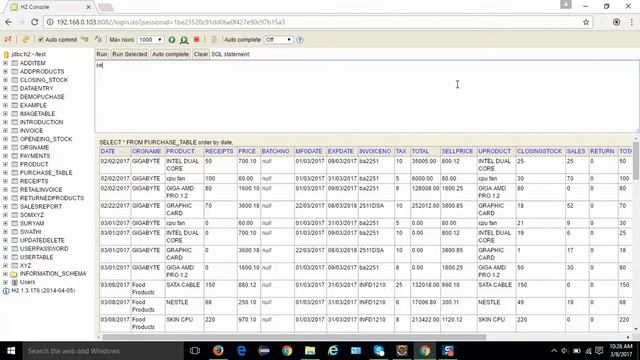Toggle the Auto commit checkbox
This screenshot has width=640, height=360.
(41, 40)
